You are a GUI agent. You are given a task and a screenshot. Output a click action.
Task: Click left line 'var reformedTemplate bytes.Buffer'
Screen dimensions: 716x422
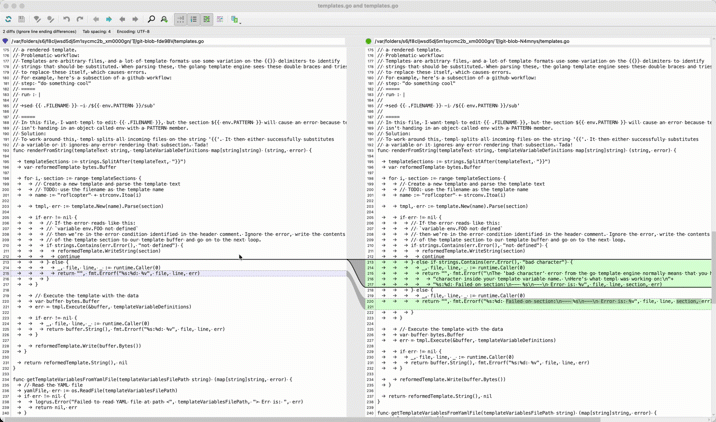click(x=69, y=167)
